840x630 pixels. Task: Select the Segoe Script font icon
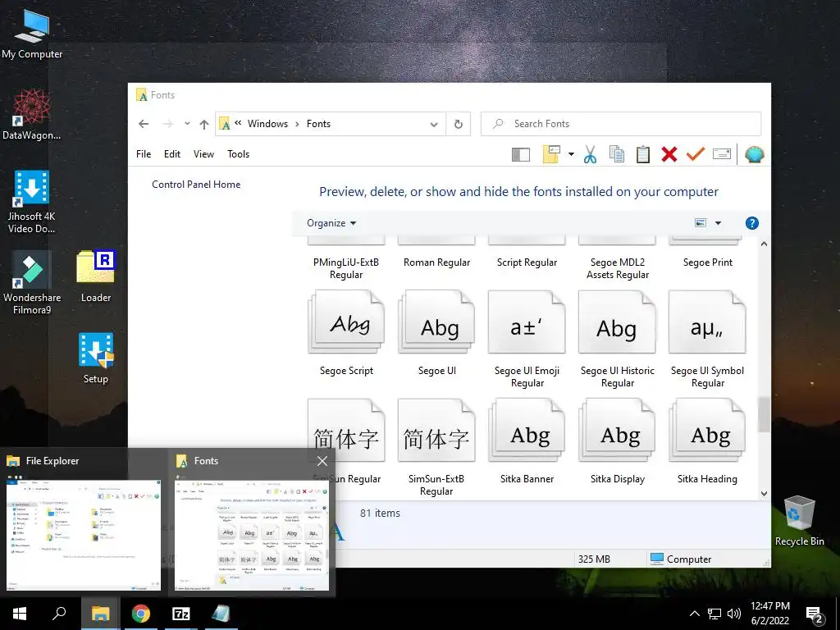coord(346,322)
